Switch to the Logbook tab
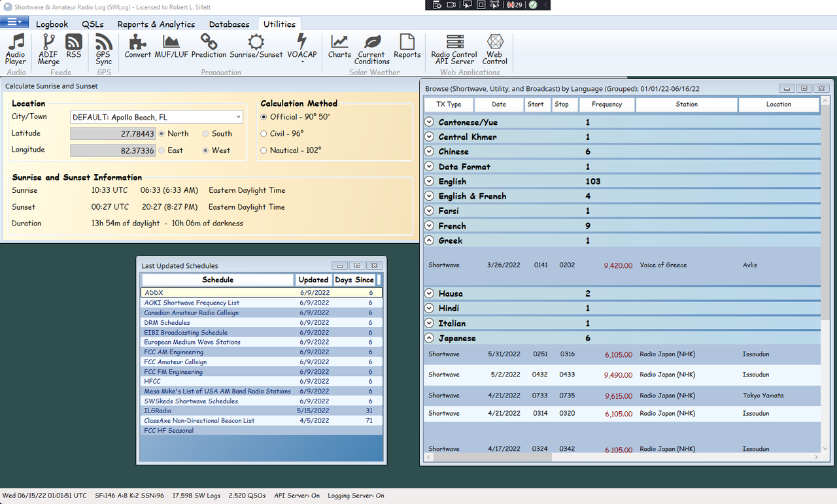Screen dimensions: 837x504 coord(52,24)
